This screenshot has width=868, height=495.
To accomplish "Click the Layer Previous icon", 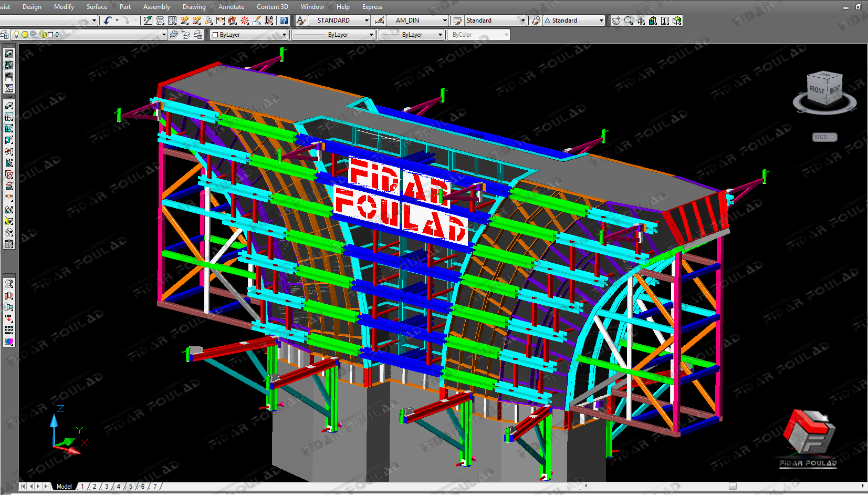I will pyautogui.click(x=186, y=35).
